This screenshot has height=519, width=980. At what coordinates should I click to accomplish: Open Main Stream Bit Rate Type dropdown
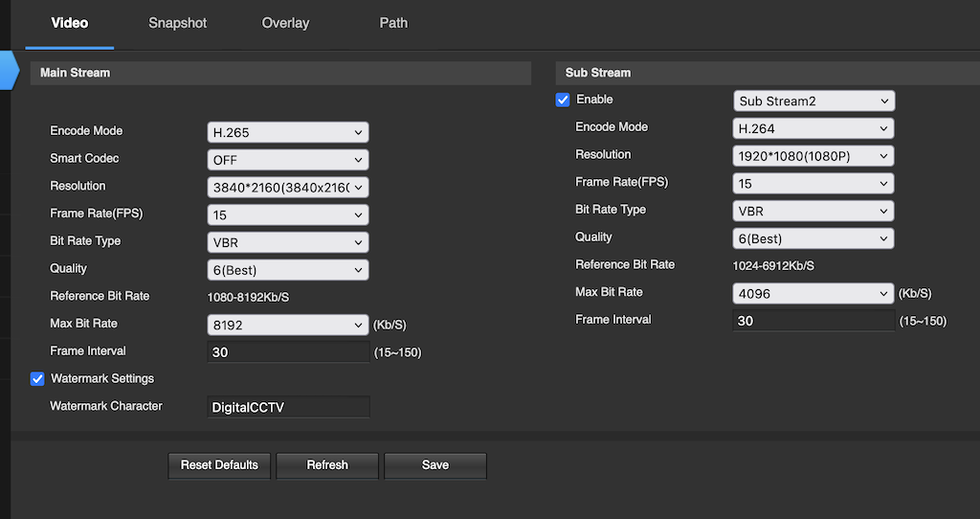coord(288,242)
